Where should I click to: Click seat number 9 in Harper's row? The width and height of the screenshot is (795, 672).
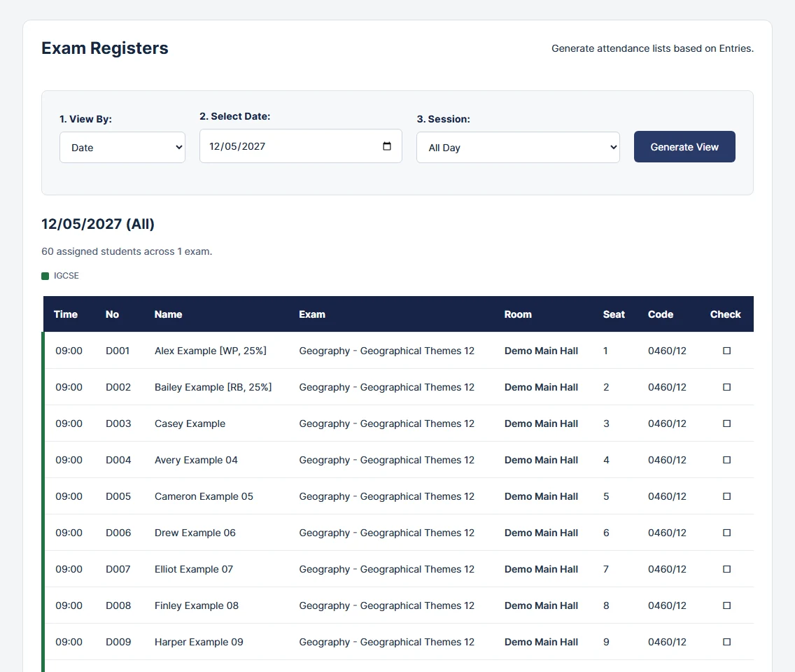[606, 642]
